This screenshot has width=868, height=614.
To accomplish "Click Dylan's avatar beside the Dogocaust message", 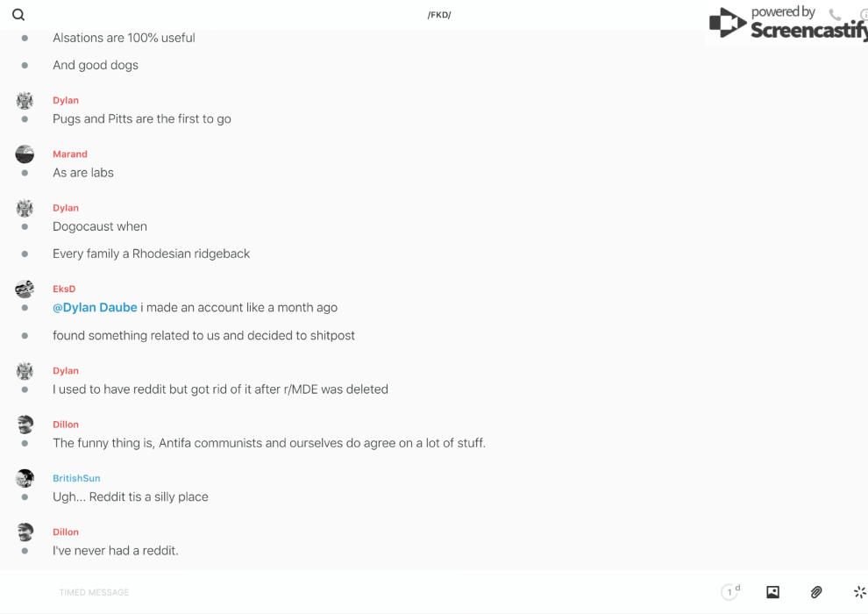I will pyautogui.click(x=25, y=208).
